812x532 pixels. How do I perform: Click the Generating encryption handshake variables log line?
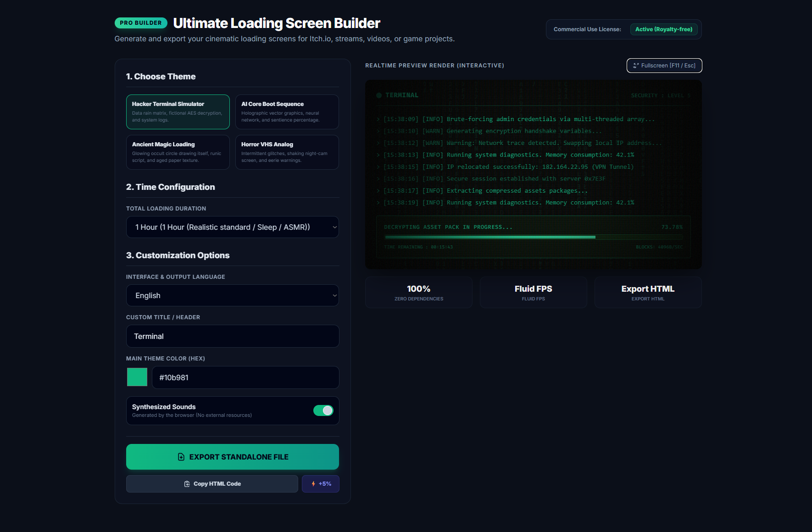tap(489, 131)
